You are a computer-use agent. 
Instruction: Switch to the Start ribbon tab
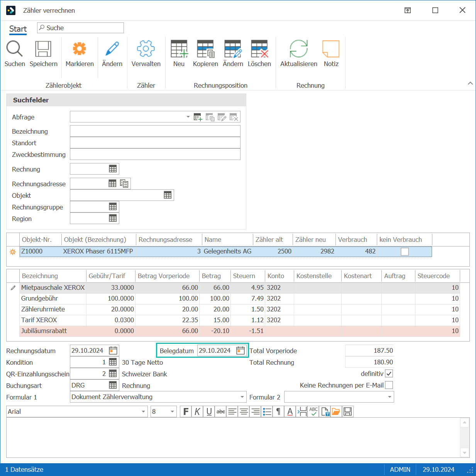[x=18, y=29]
